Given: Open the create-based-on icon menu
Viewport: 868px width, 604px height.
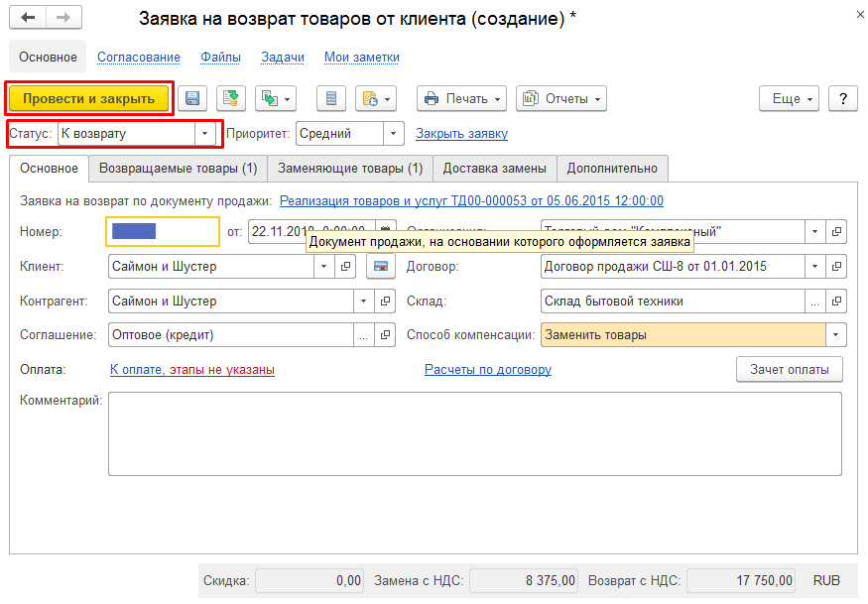Looking at the screenshot, I should 276,98.
